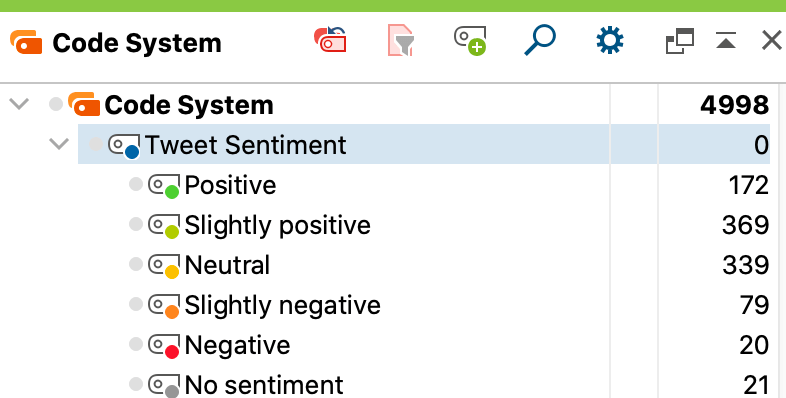Add a new code with plus icon
786x398 pixels.
470,41
